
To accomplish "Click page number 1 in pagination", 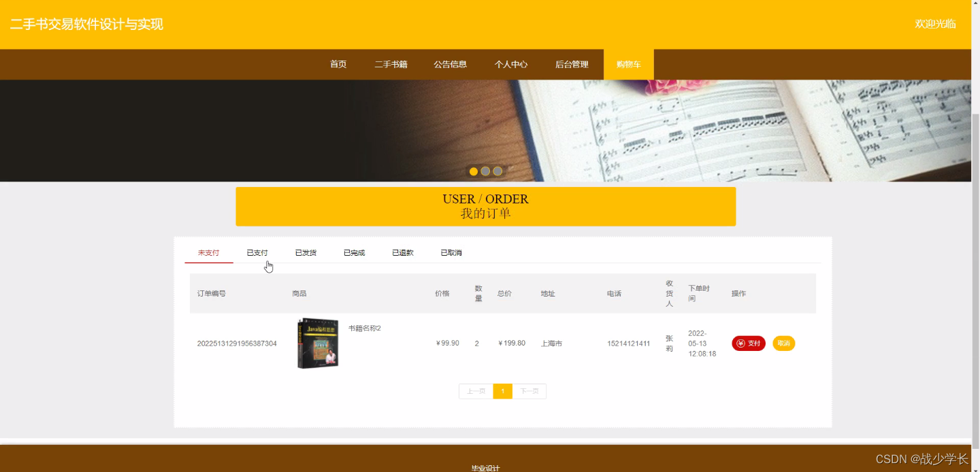I will (502, 391).
